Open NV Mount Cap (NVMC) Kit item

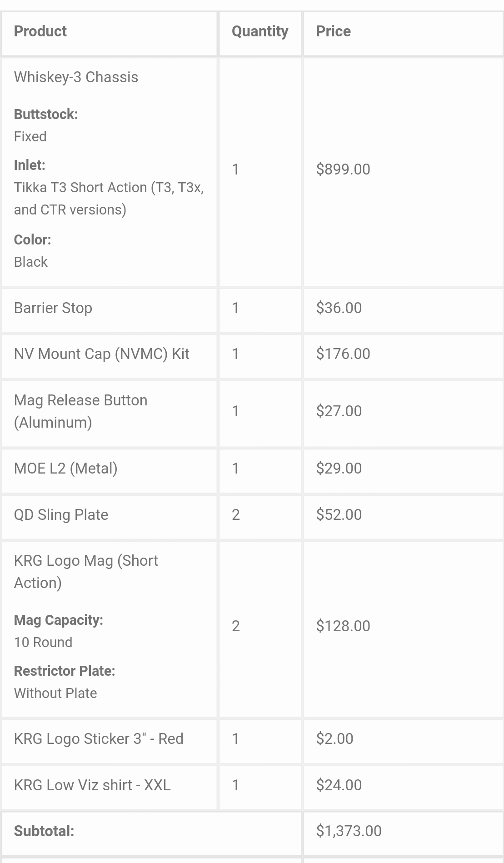pyautogui.click(x=101, y=354)
